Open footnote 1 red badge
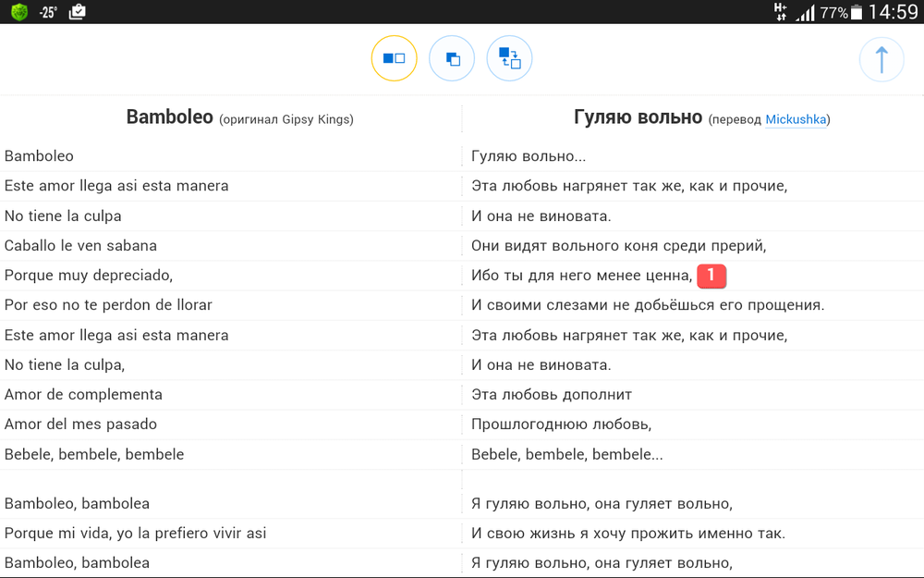924x578 pixels. (711, 275)
